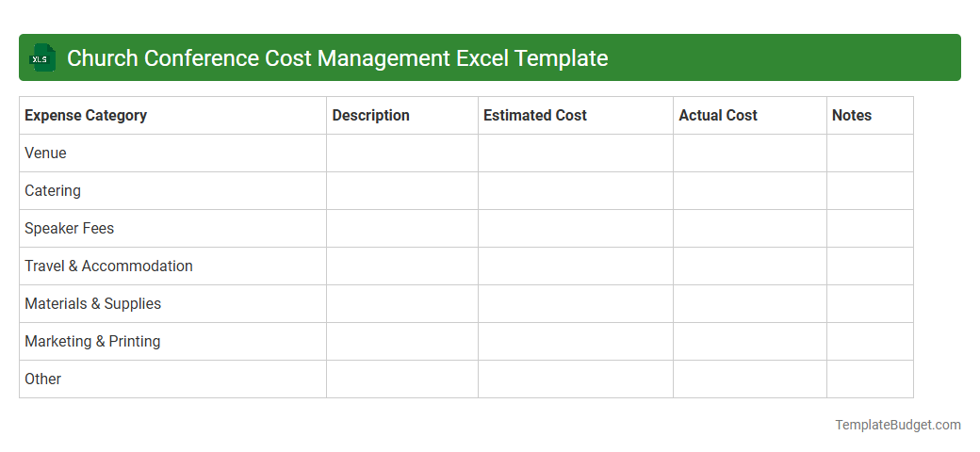The width and height of the screenshot is (980, 452).
Task: Select Actual Cost cell in Travel & Accommodation row
Action: click(x=750, y=266)
